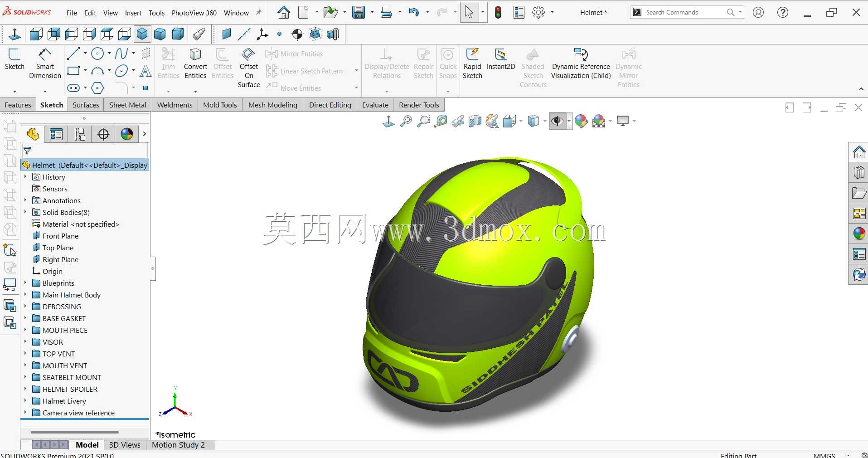Click Camera view reference folder
Image resolution: width=868 pixels, height=458 pixels.
pyautogui.click(x=78, y=413)
